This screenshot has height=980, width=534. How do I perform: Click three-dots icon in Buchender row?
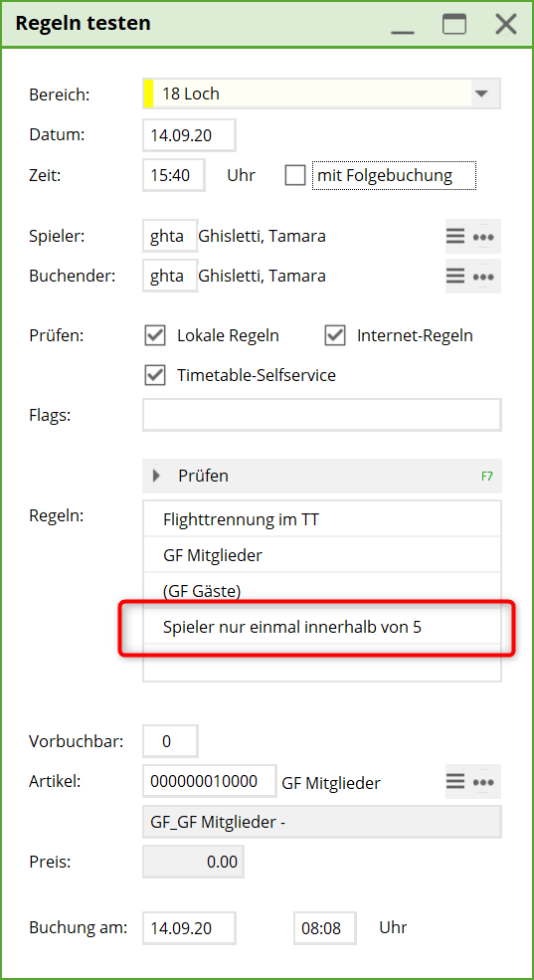pos(483,277)
